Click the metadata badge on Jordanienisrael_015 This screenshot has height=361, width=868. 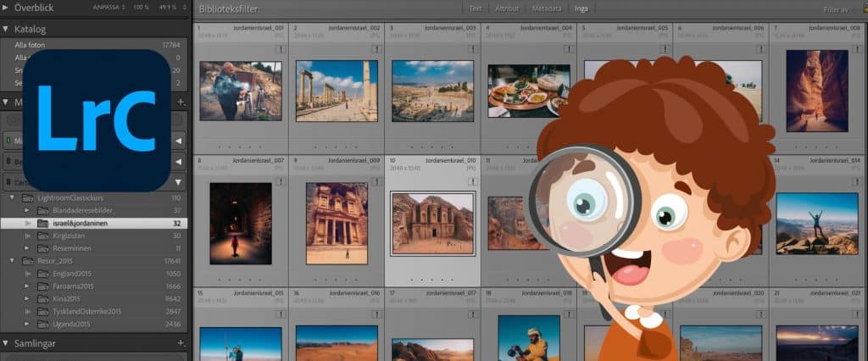pyautogui.click(x=281, y=314)
